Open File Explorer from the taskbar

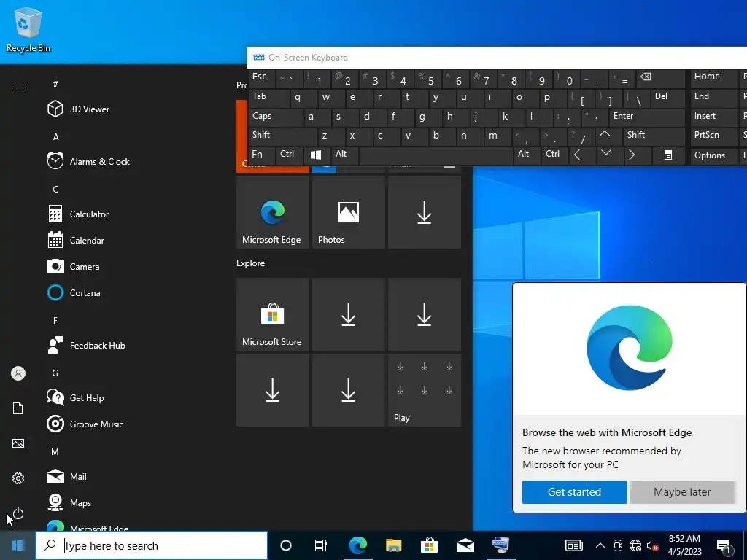(x=393, y=545)
